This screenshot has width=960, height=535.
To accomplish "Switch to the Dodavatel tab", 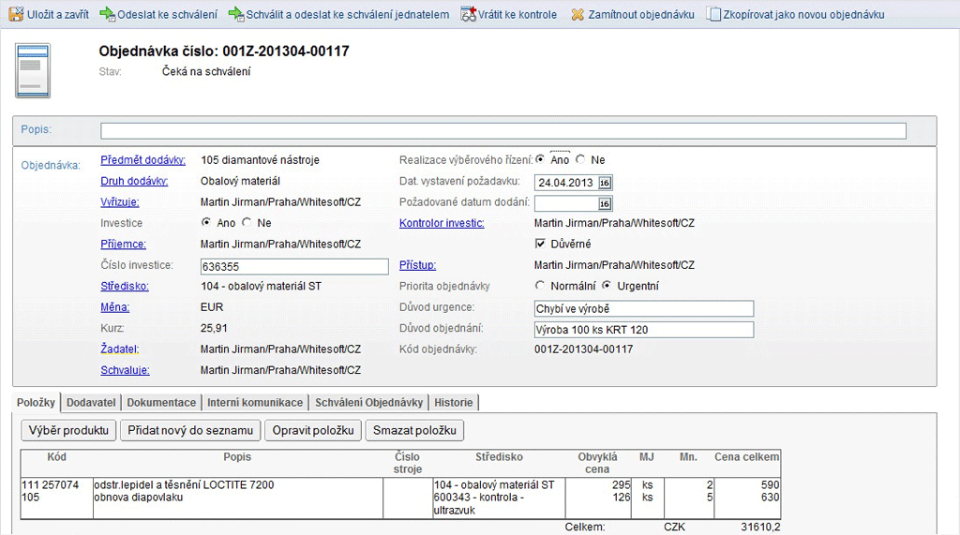I will coord(93,402).
